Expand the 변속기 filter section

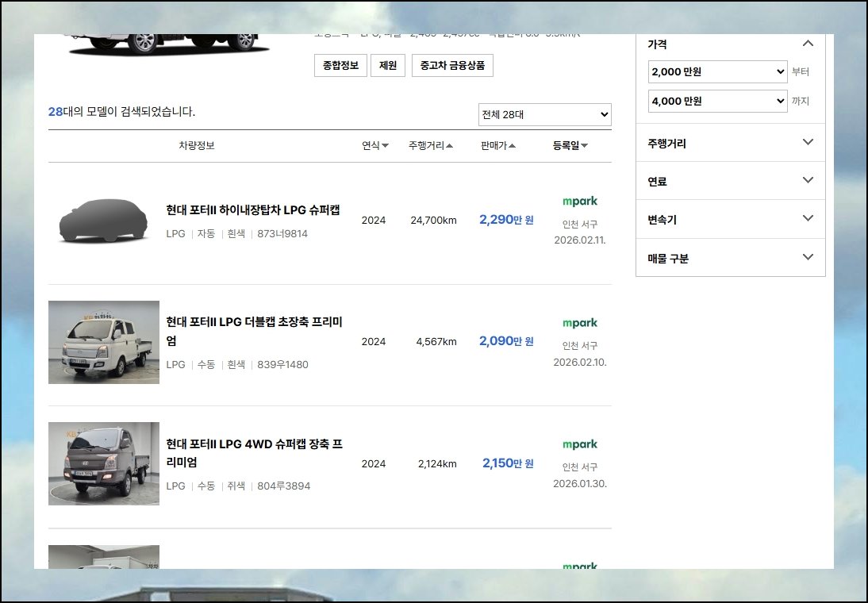point(730,219)
